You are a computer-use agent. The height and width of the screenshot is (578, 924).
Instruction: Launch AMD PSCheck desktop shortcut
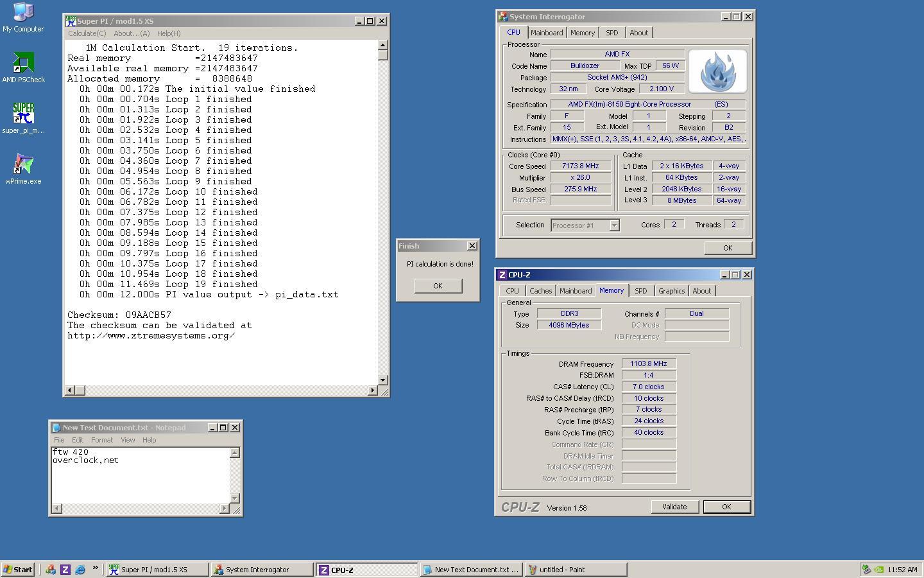click(x=23, y=67)
